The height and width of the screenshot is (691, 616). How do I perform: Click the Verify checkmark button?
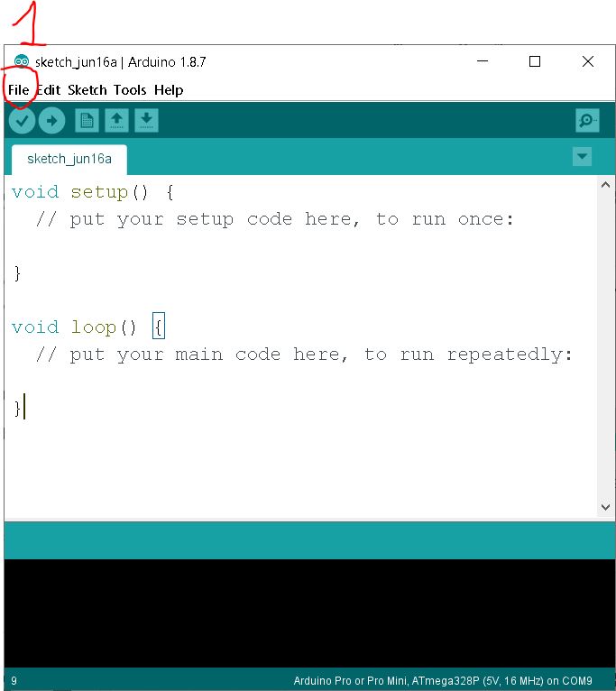point(22,120)
